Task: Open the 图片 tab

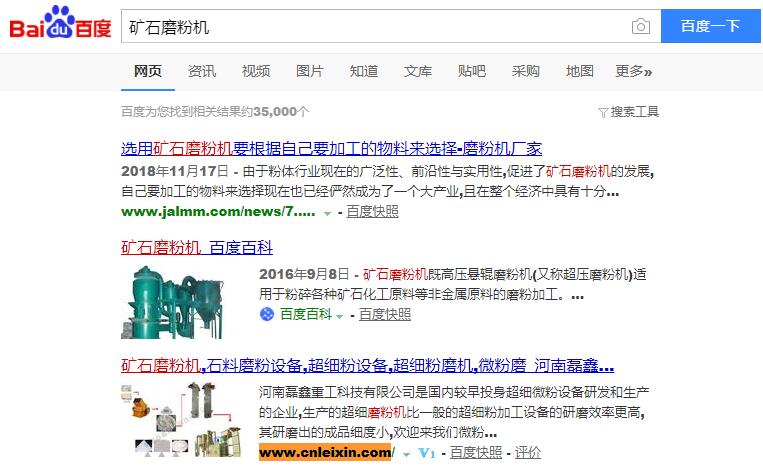Action: click(x=309, y=72)
